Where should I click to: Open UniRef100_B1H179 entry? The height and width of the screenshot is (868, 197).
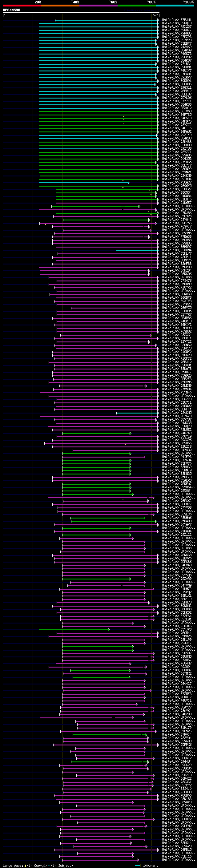tap(177, 728)
